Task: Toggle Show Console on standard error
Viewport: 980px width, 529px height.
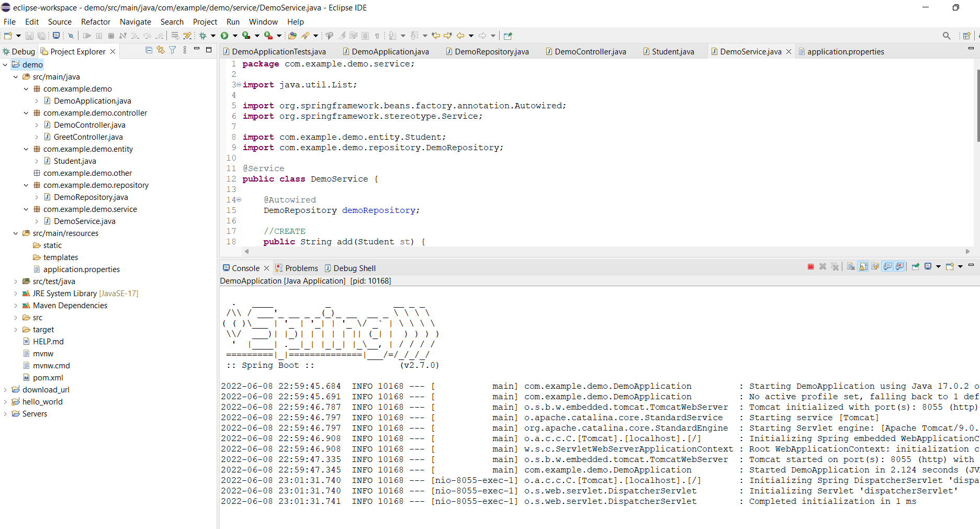Action: (x=899, y=267)
